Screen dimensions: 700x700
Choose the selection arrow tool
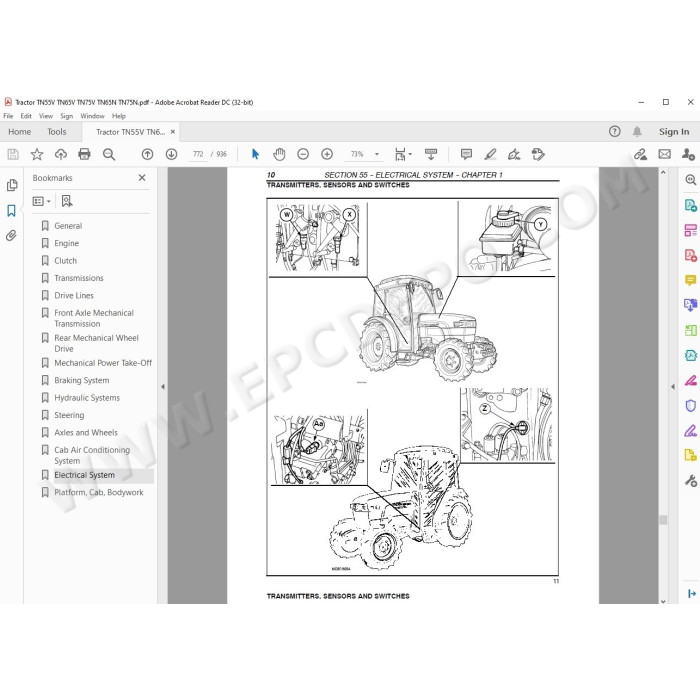click(x=255, y=154)
